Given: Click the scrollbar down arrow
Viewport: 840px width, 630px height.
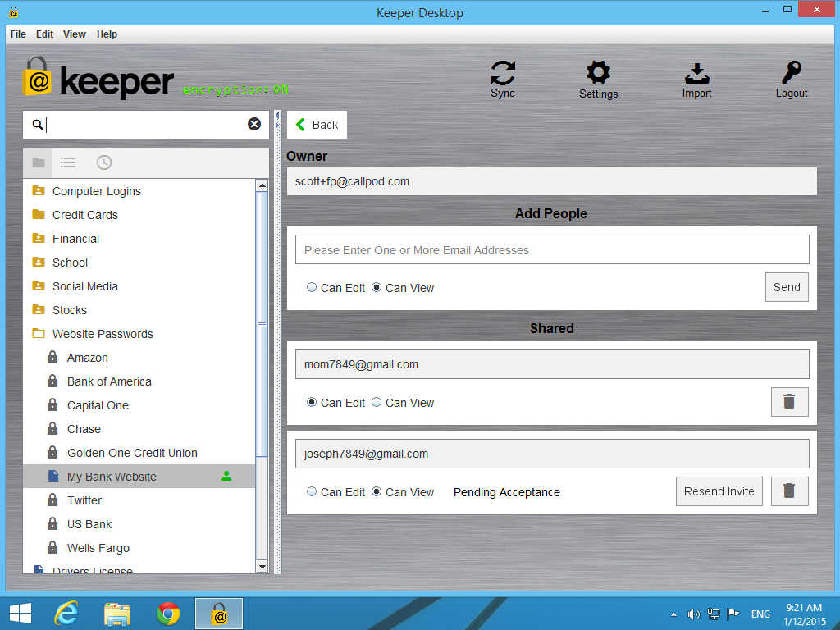Looking at the screenshot, I should click(262, 566).
